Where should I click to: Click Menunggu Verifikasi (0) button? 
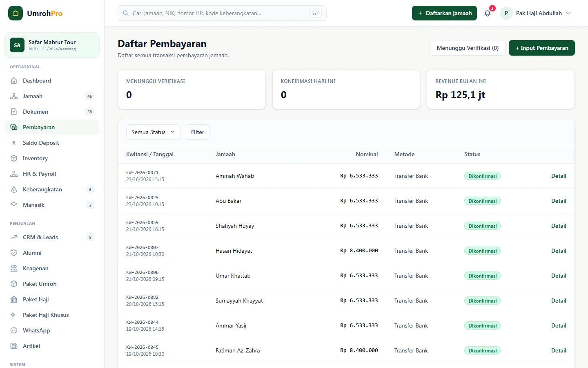468,48
